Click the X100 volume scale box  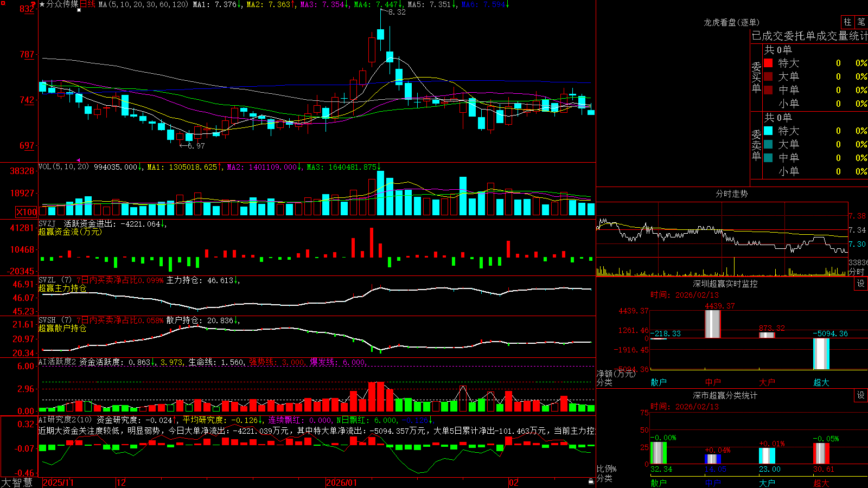click(27, 212)
